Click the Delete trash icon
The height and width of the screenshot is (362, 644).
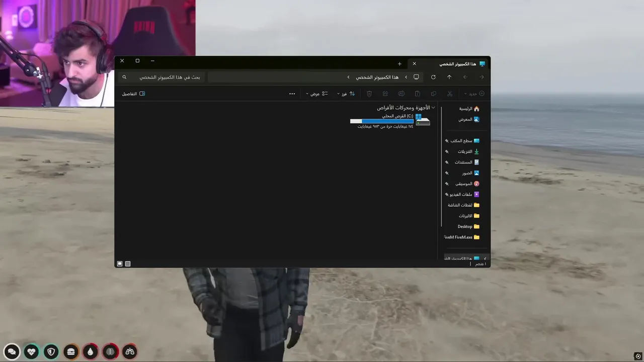[369, 94]
